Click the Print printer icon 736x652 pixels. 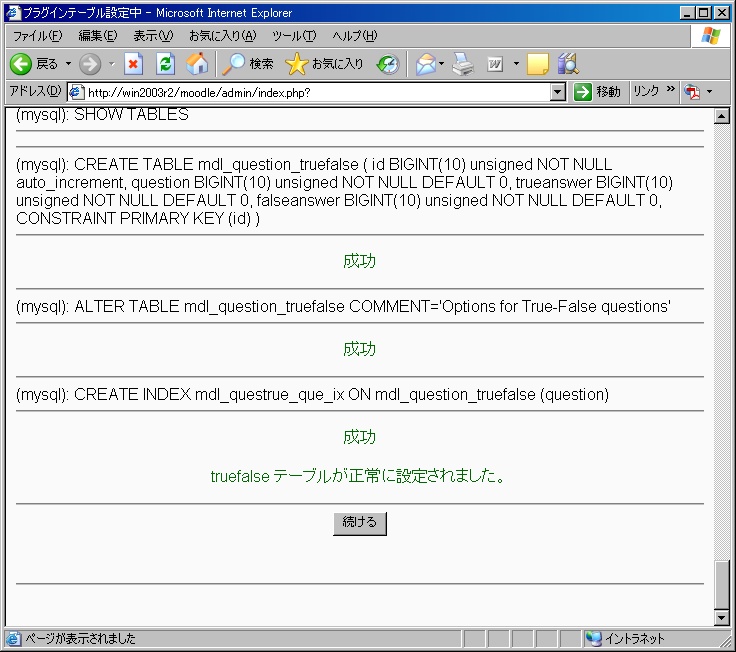(x=463, y=64)
